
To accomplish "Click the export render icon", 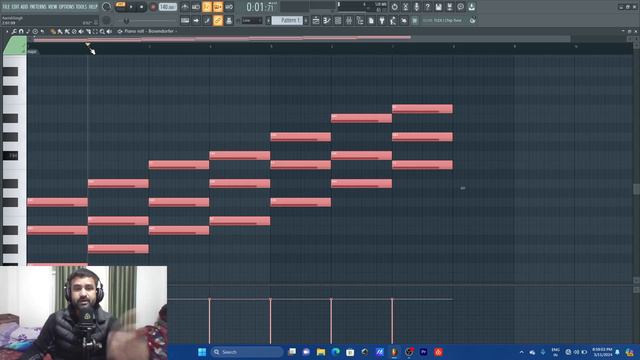I will tap(449, 7).
